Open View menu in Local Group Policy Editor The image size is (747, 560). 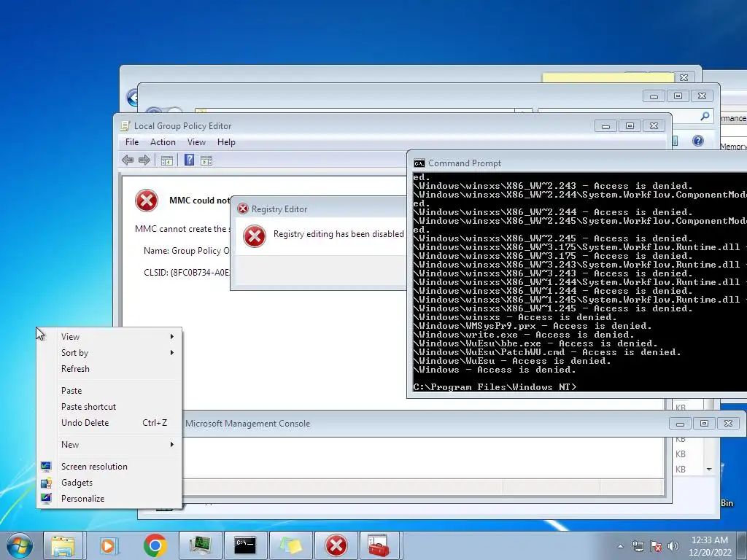(196, 142)
